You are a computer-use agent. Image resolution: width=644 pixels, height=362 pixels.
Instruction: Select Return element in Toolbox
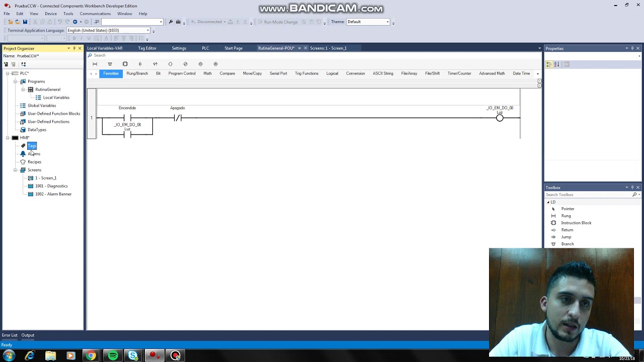pyautogui.click(x=567, y=230)
